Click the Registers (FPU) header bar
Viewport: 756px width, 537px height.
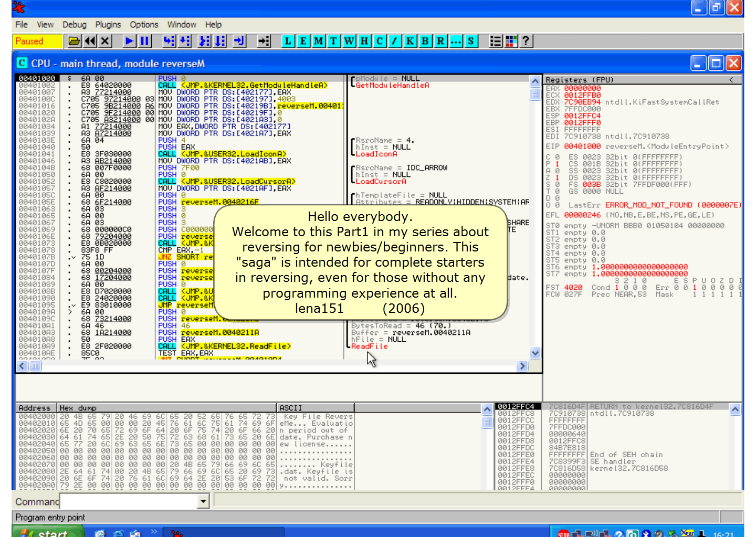tap(643, 80)
